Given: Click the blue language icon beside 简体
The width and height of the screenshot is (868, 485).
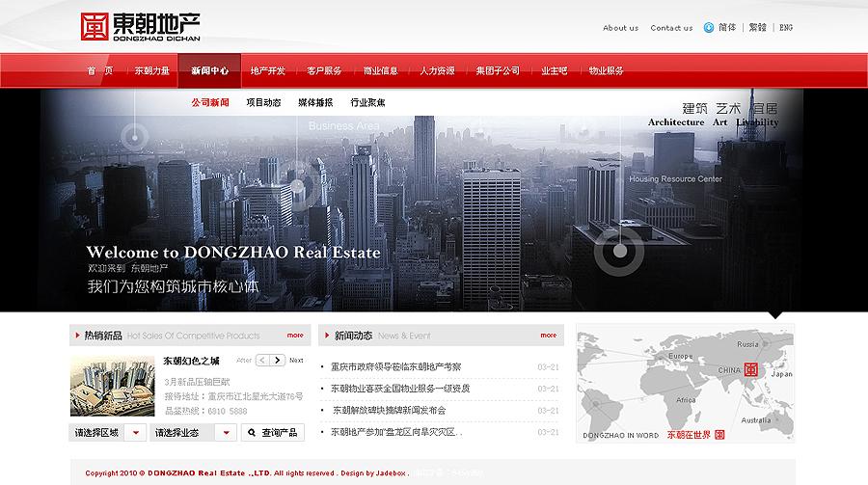Looking at the screenshot, I should pyautogui.click(x=709, y=27).
